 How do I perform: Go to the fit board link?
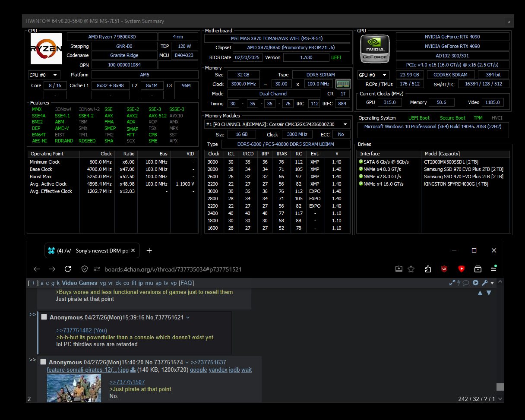134,283
